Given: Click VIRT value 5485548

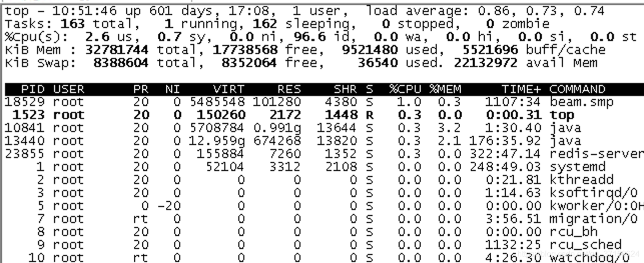Looking at the screenshot, I should [217, 102].
